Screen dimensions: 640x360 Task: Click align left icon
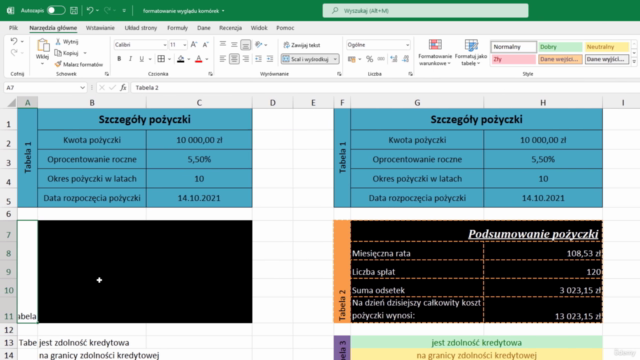pos(222,59)
